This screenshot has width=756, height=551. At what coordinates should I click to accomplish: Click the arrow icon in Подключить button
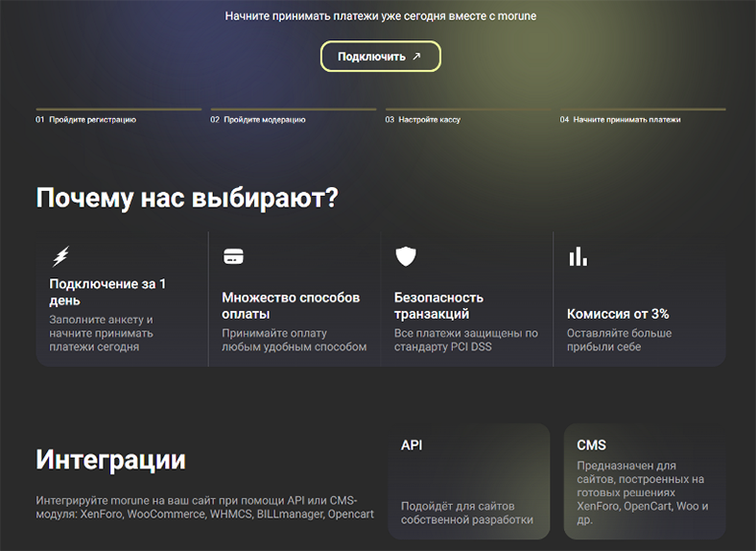pyautogui.click(x=416, y=57)
